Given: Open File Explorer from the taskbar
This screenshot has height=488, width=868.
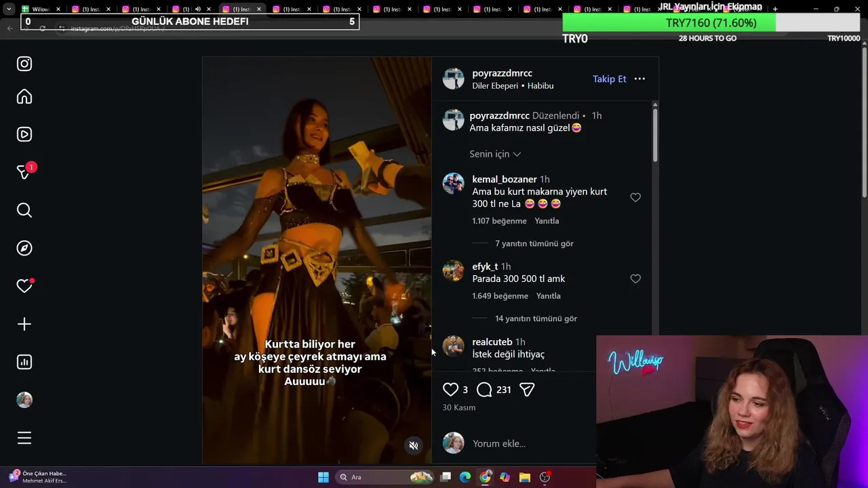Looking at the screenshot, I should click(x=524, y=477).
